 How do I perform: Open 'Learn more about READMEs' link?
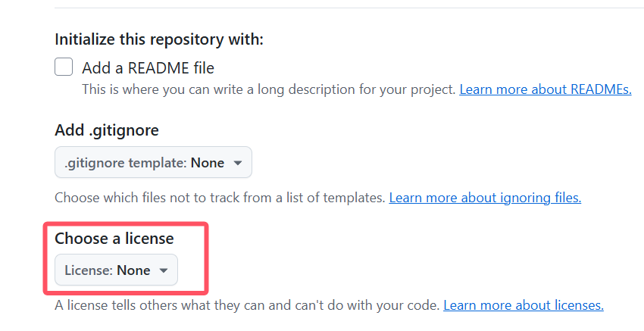tap(546, 89)
